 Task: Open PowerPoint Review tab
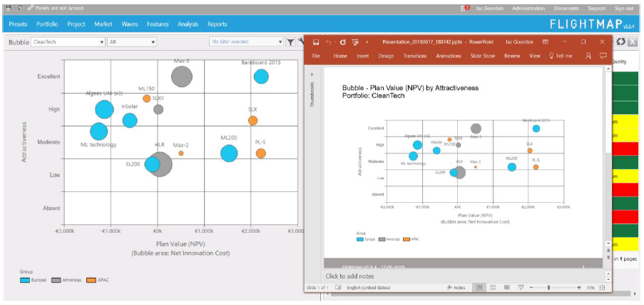512,56
